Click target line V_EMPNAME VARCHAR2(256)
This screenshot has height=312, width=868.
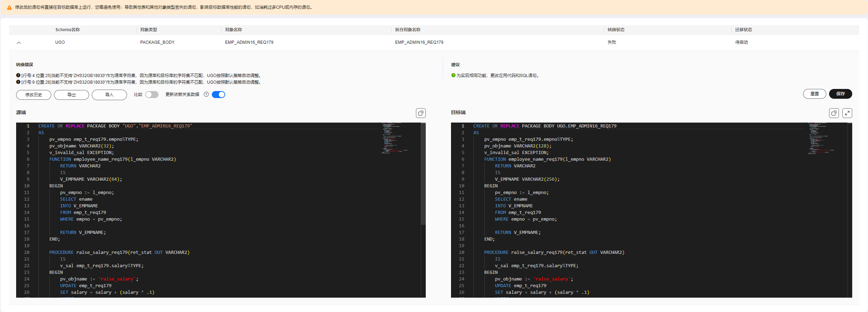pyautogui.click(x=527, y=179)
